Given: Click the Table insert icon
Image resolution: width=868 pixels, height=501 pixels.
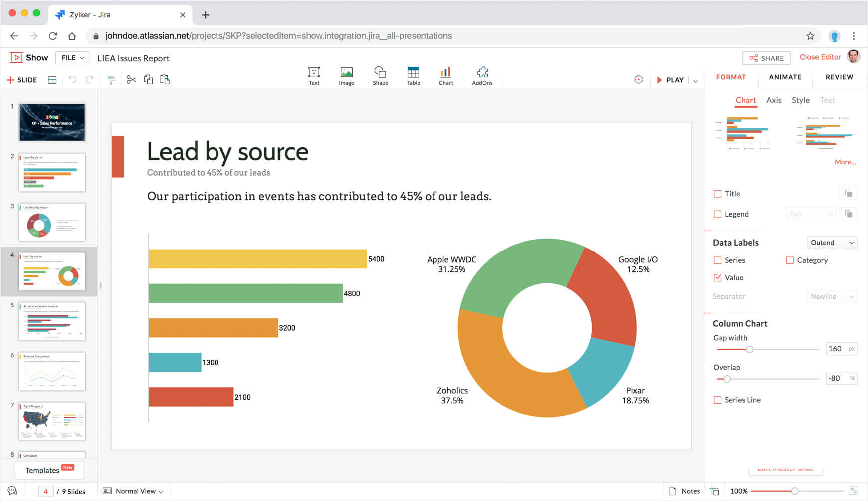Looking at the screenshot, I should coord(413,76).
